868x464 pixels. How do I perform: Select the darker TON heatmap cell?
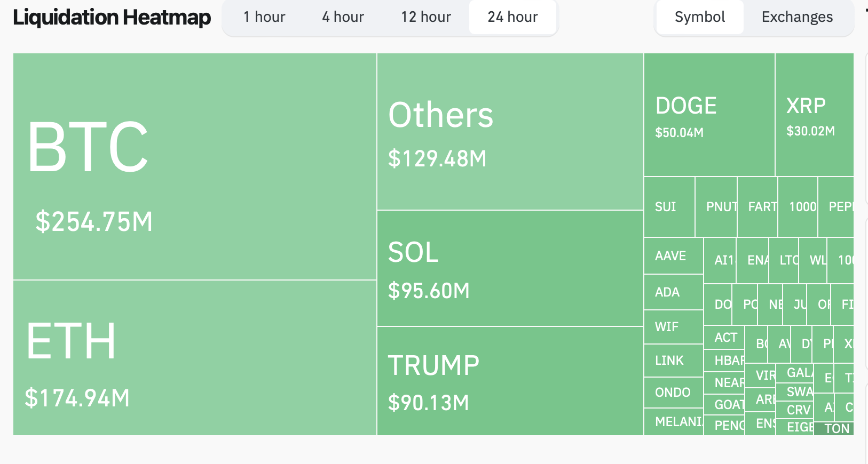tap(834, 429)
